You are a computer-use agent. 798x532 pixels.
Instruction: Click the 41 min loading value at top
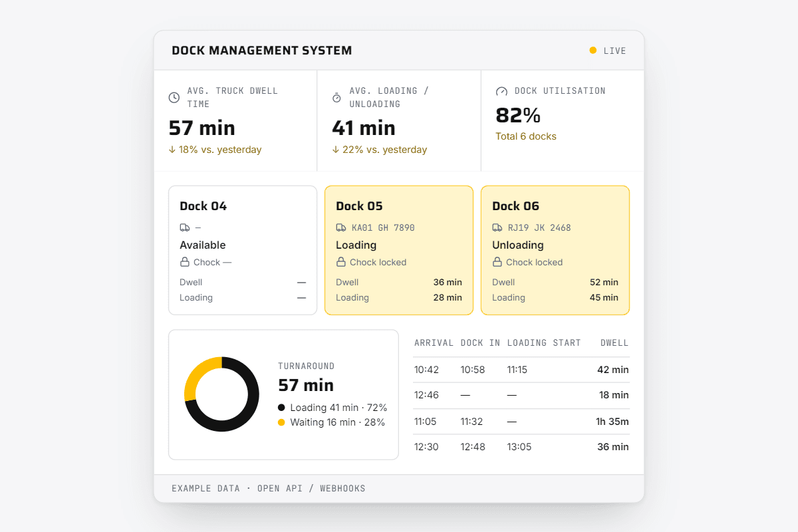tap(364, 128)
